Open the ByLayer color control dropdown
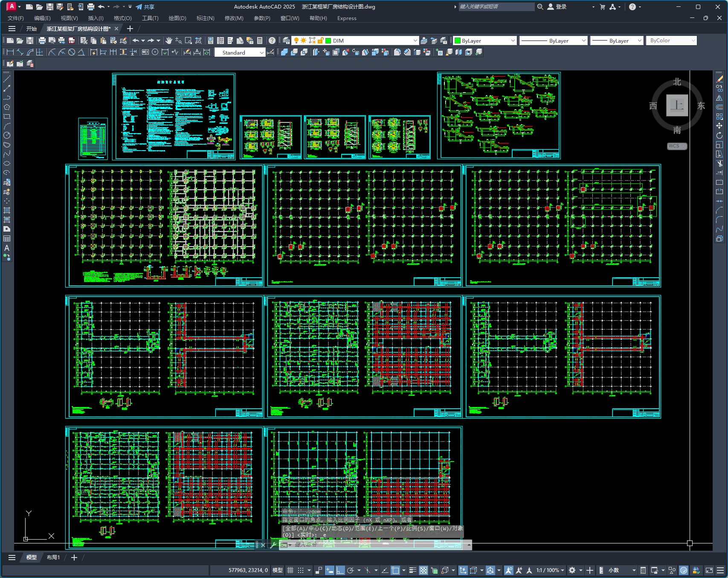This screenshot has width=728, height=578. point(513,41)
